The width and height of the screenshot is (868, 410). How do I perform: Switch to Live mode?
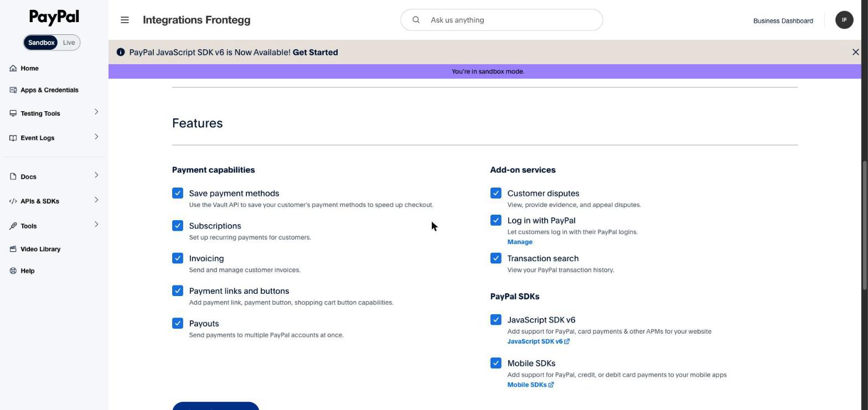(69, 43)
